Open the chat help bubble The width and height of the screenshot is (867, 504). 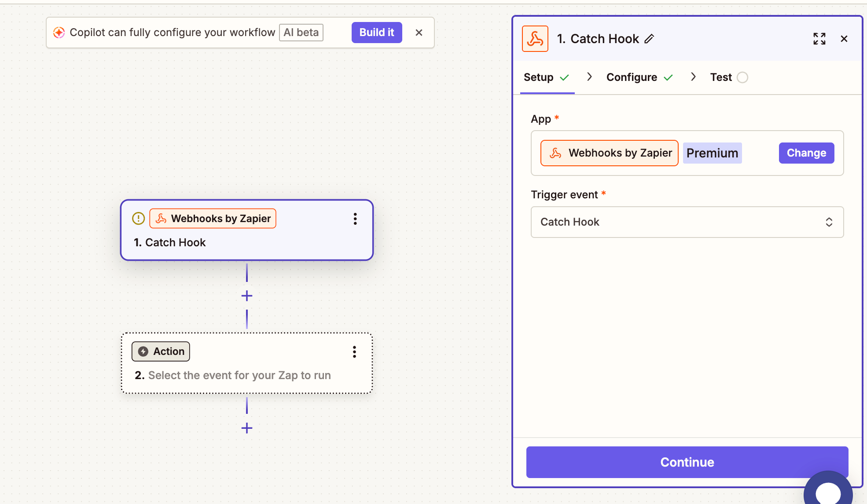click(827, 492)
